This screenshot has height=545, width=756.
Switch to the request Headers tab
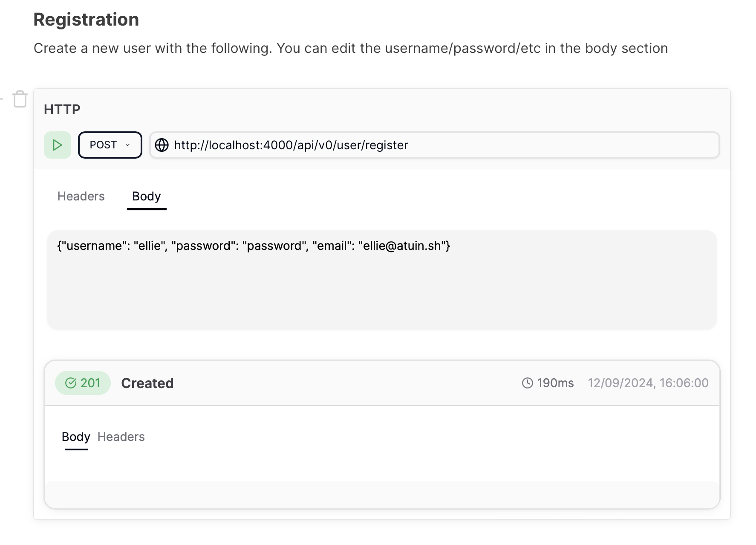(x=81, y=196)
